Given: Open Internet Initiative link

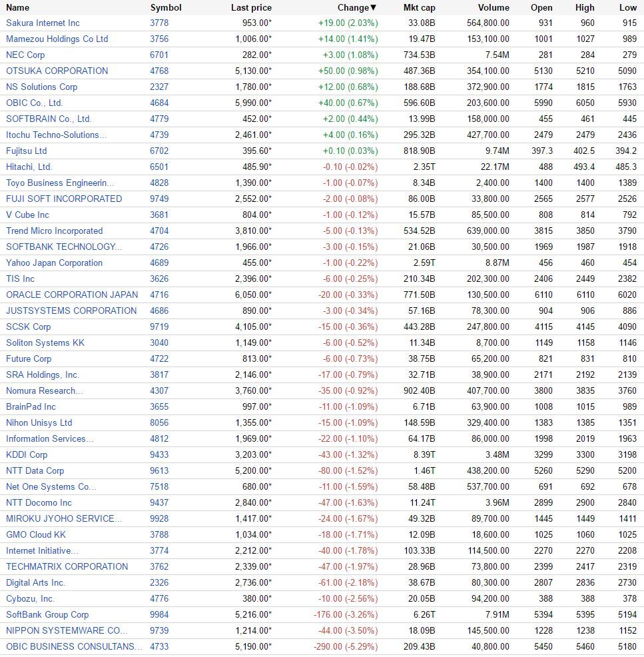Looking at the screenshot, I should pyautogui.click(x=42, y=550).
